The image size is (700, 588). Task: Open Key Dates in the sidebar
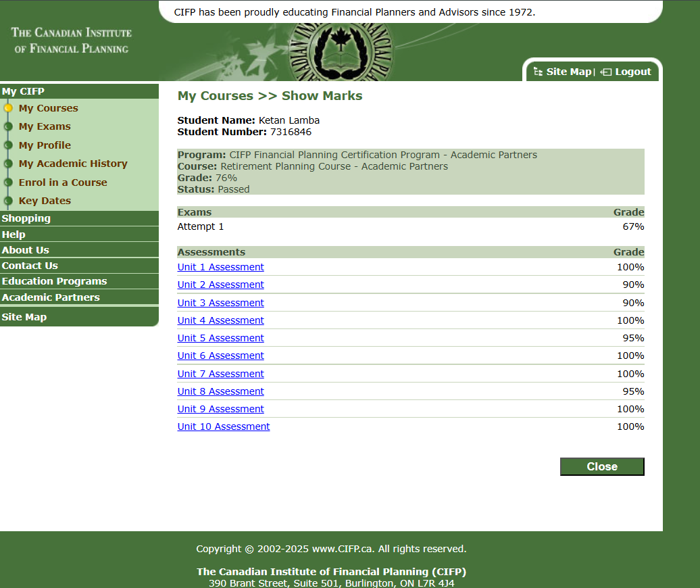pos(45,201)
